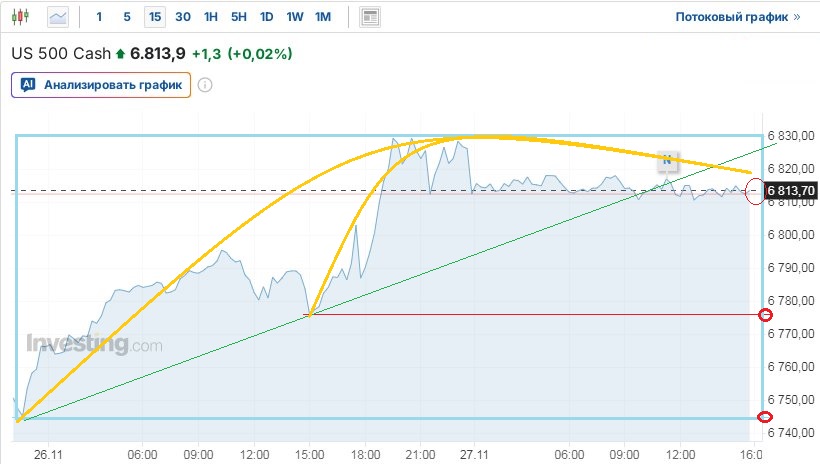The height and width of the screenshot is (464, 820).
Task: Choose the 1D daily timeframe
Action: [x=266, y=17]
